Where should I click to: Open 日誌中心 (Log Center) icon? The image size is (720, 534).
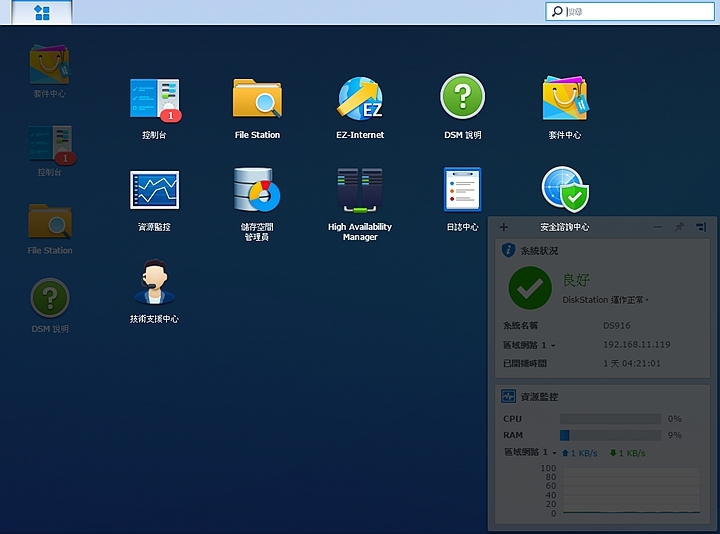462,191
